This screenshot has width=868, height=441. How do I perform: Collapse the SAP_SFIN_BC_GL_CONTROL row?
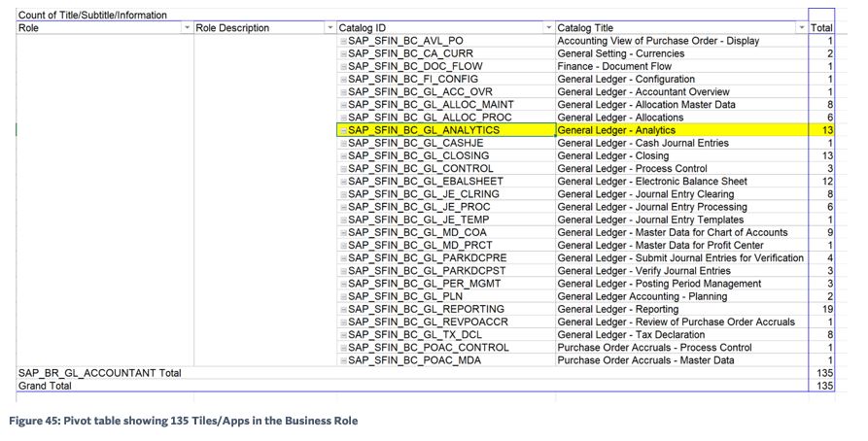(x=343, y=169)
